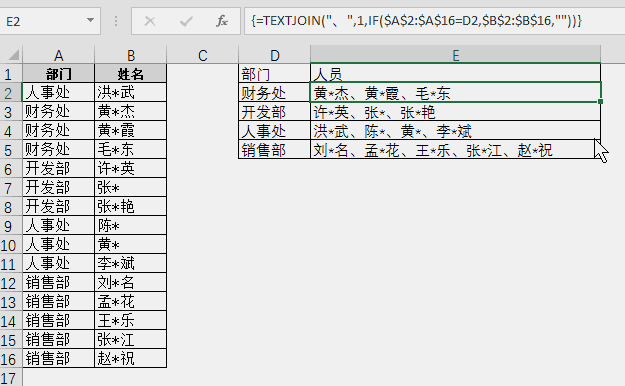625x386 pixels.
Task: Select 人事处 in column D
Action: tap(274, 131)
